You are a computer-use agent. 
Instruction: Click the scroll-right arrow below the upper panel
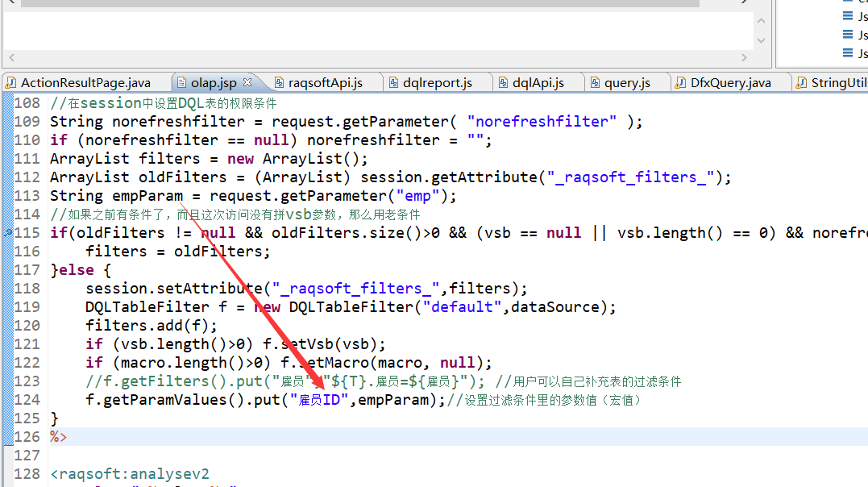(x=744, y=57)
